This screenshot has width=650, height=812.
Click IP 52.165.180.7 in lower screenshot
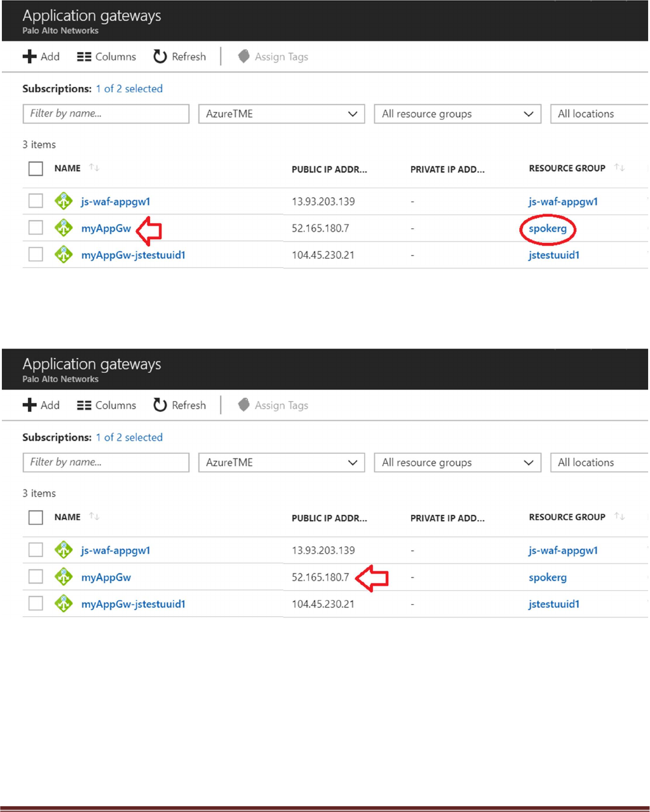[x=320, y=577]
